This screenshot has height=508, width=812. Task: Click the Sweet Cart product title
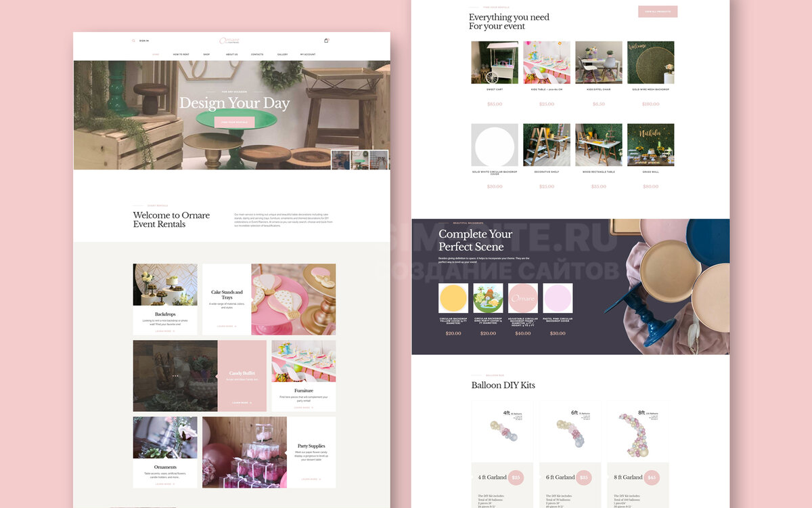point(495,89)
